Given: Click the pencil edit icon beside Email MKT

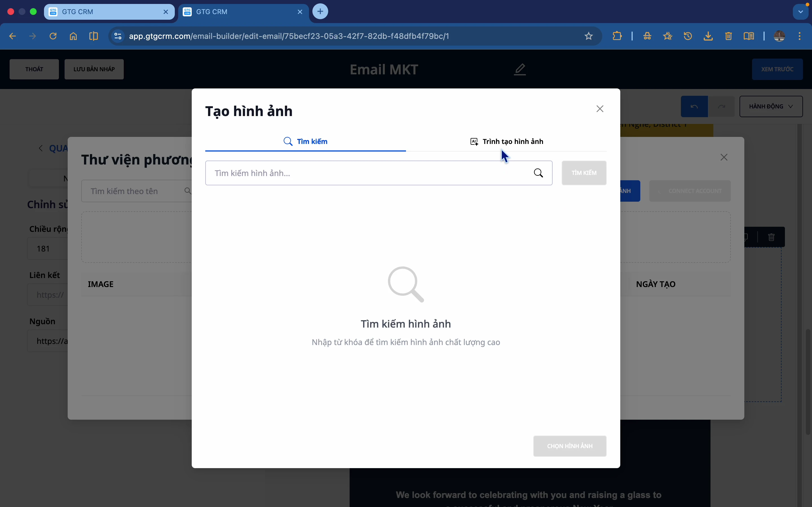Looking at the screenshot, I should [520, 69].
